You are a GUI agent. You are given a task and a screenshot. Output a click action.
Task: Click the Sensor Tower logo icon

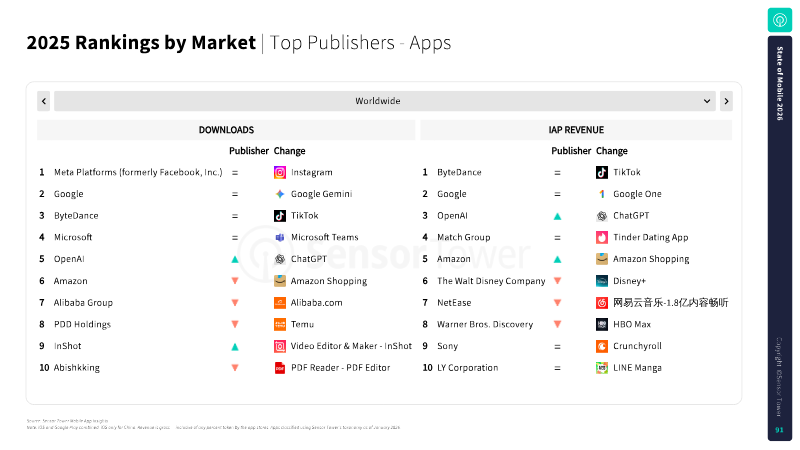[779, 20]
